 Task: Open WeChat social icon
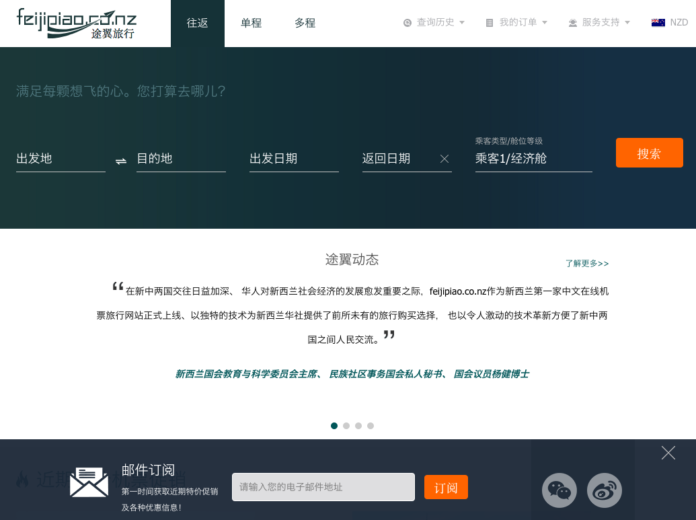559,490
